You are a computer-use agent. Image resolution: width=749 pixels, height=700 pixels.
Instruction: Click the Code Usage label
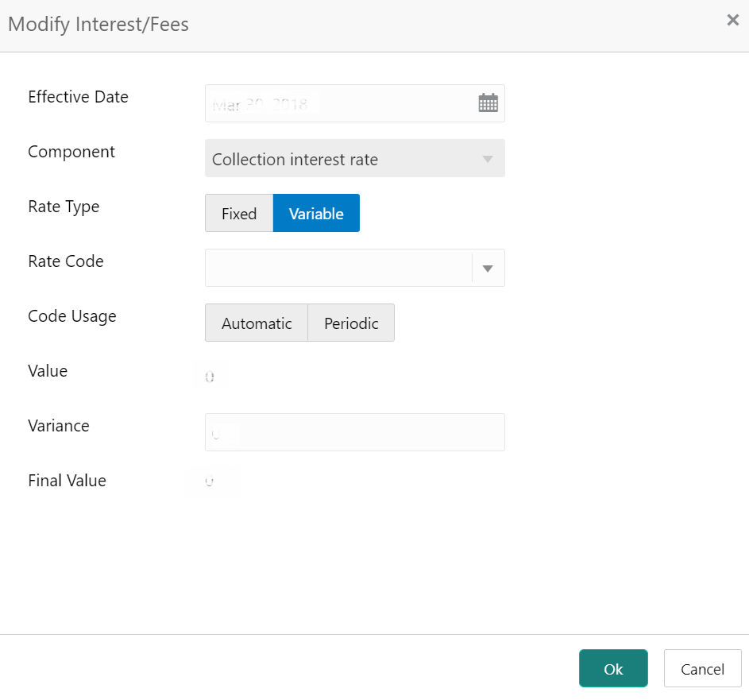tap(72, 316)
